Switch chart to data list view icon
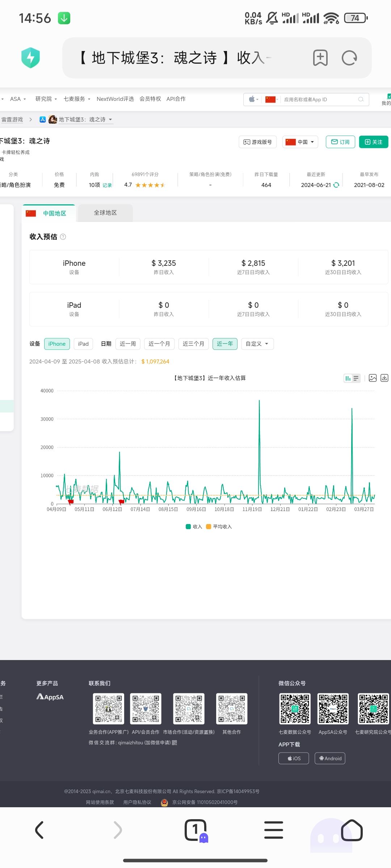This screenshot has height=868, width=391. 356,378
